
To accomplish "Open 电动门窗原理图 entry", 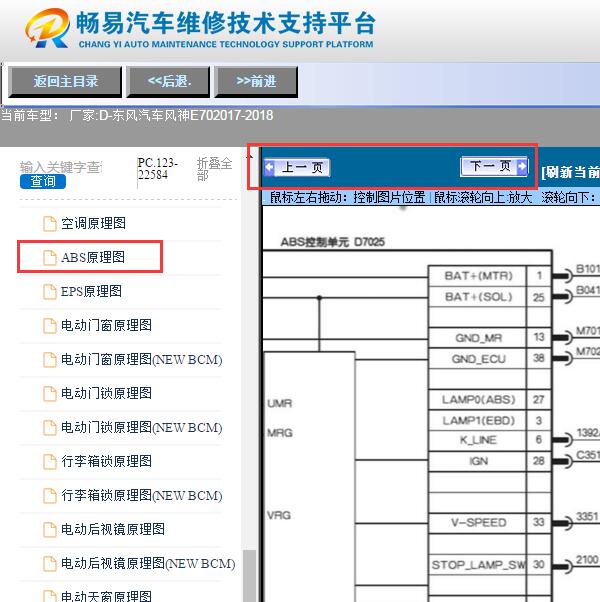I will click(x=106, y=325).
